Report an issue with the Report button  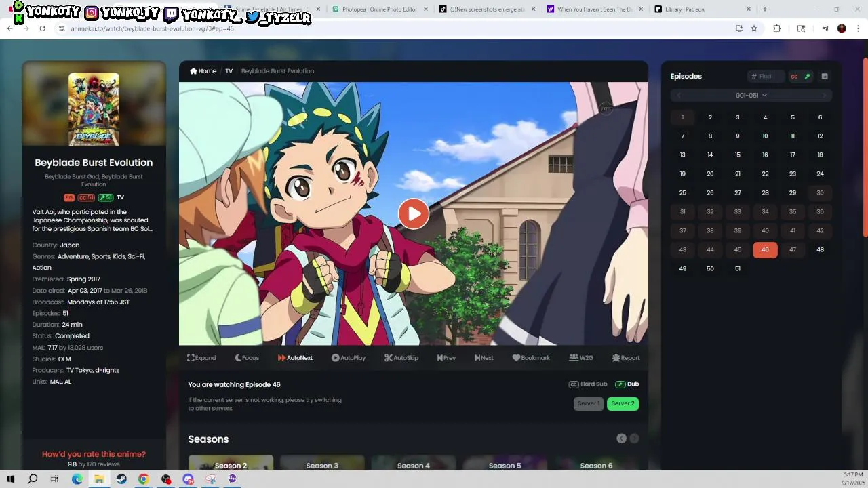(625, 358)
